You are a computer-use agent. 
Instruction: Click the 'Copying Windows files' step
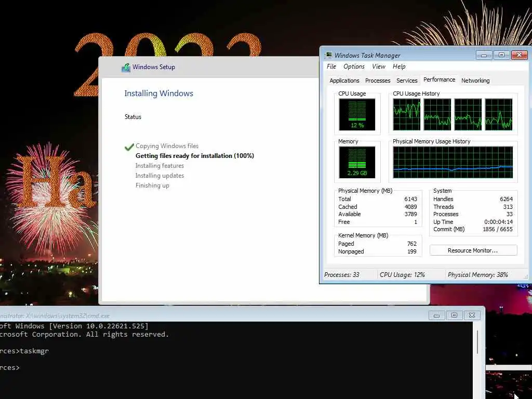(x=167, y=146)
